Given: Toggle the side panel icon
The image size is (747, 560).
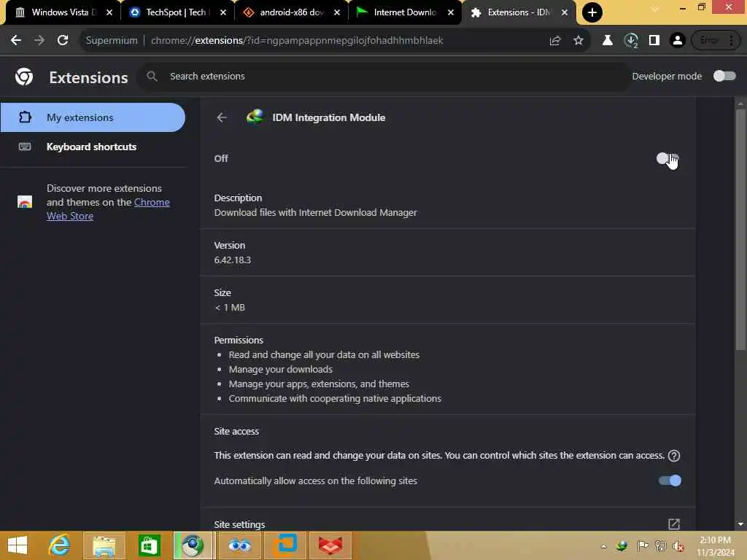Looking at the screenshot, I should pos(654,41).
